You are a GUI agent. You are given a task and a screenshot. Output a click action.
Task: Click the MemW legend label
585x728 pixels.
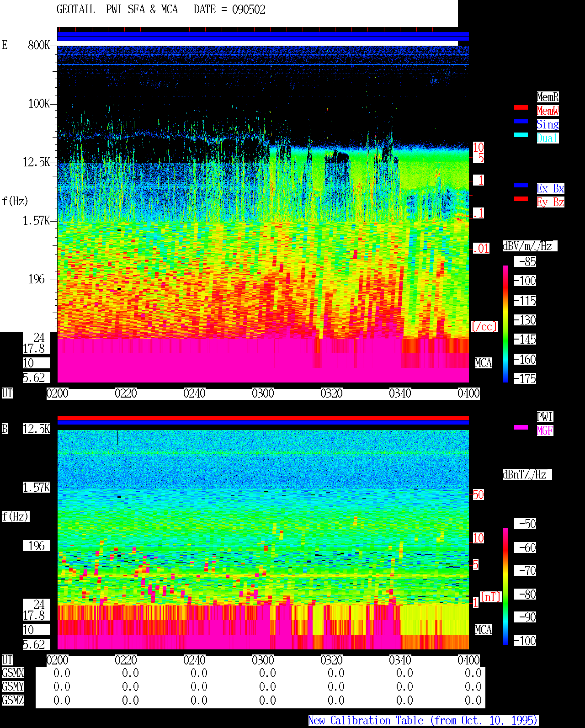548,111
